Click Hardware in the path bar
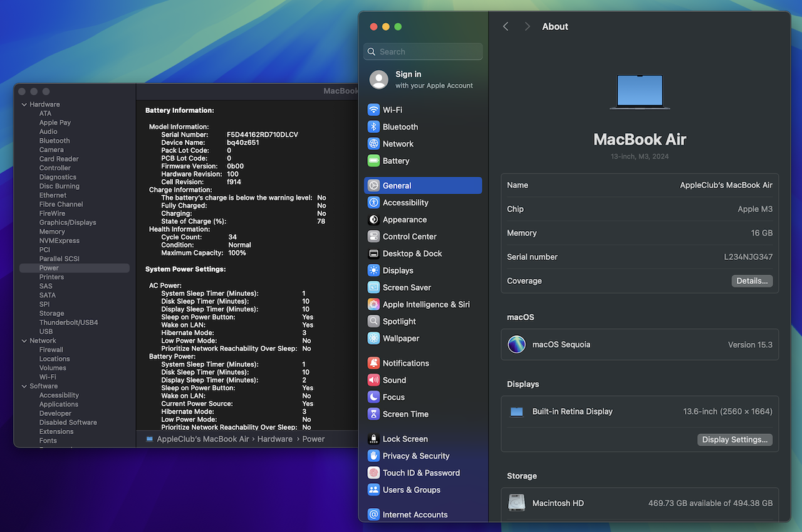Image resolution: width=802 pixels, height=532 pixels. [x=275, y=439]
